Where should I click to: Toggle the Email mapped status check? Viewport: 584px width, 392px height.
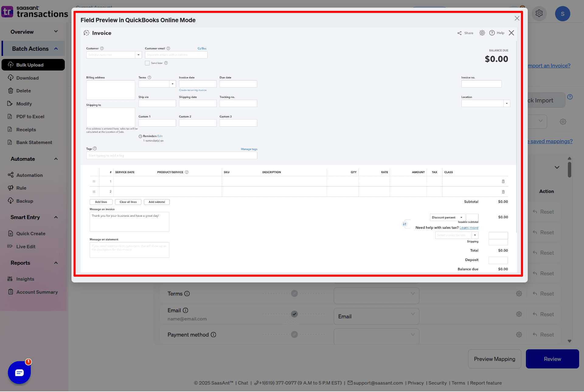pos(294,314)
